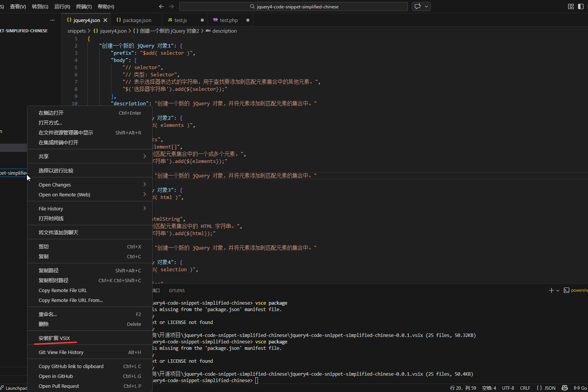The height and width of the screenshot is (392, 588).
Task: Click the Copilot status bar icon
Action: [x=564, y=388]
